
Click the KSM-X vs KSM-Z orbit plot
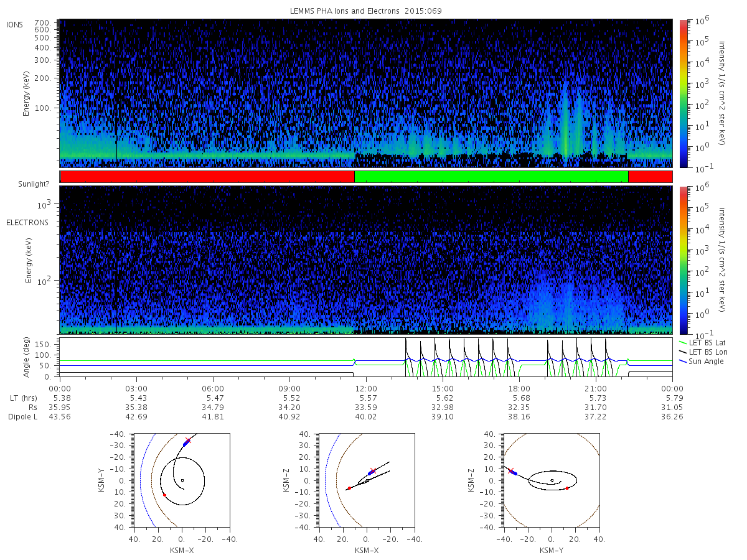click(x=367, y=480)
